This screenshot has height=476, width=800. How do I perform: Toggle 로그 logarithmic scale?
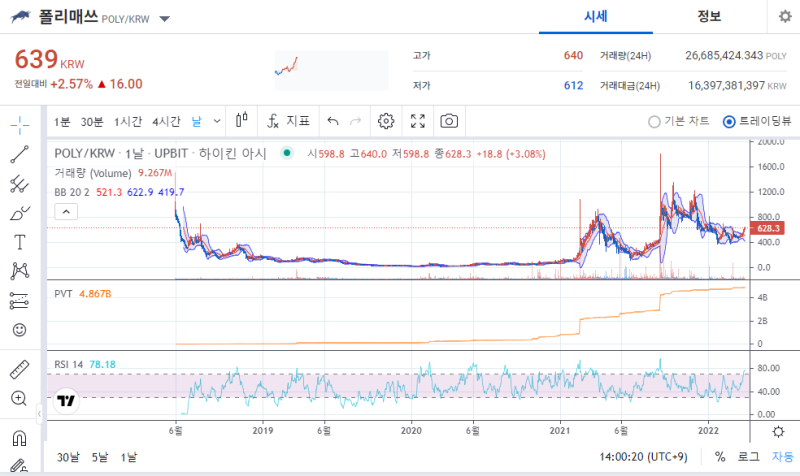click(748, 457)
